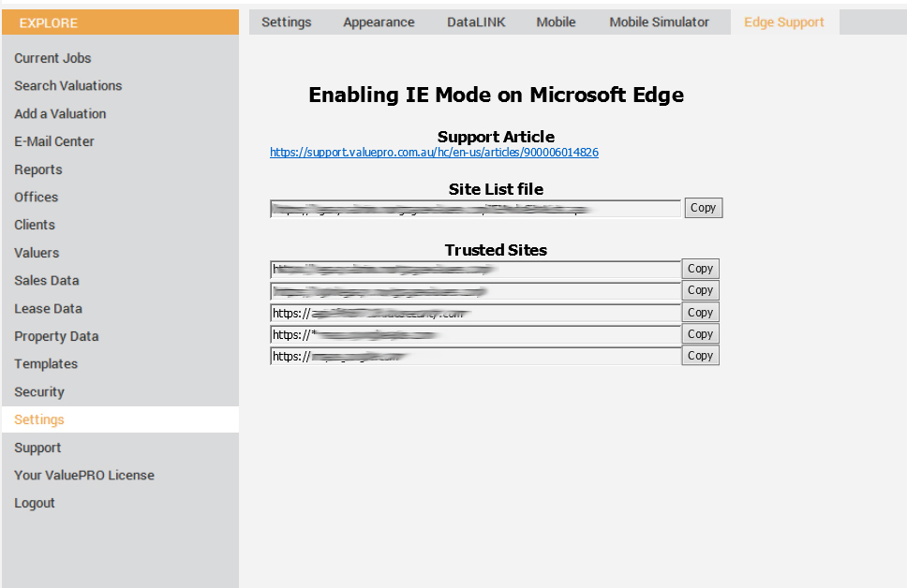The image size is (907, 588).
Task: Copy the fifth Trusted Sites entry
Action: (x=701, y=356)
